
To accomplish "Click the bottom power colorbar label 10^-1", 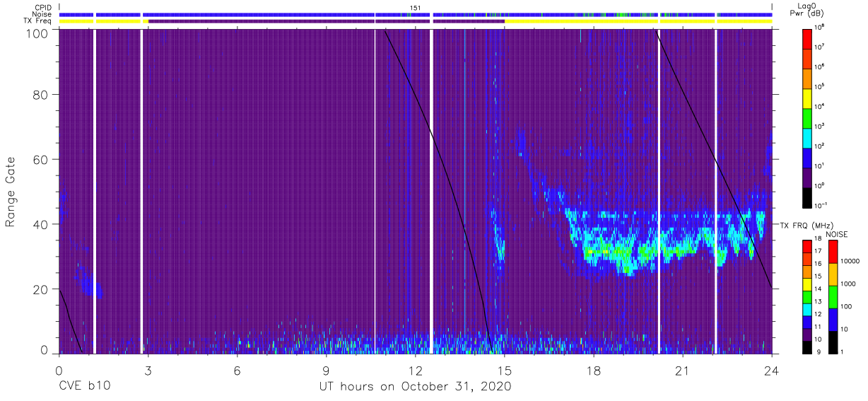I will (820, 204).
